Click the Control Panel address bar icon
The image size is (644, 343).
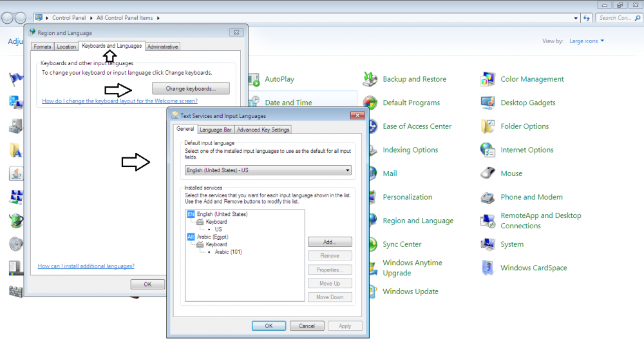tap(39, 17)
